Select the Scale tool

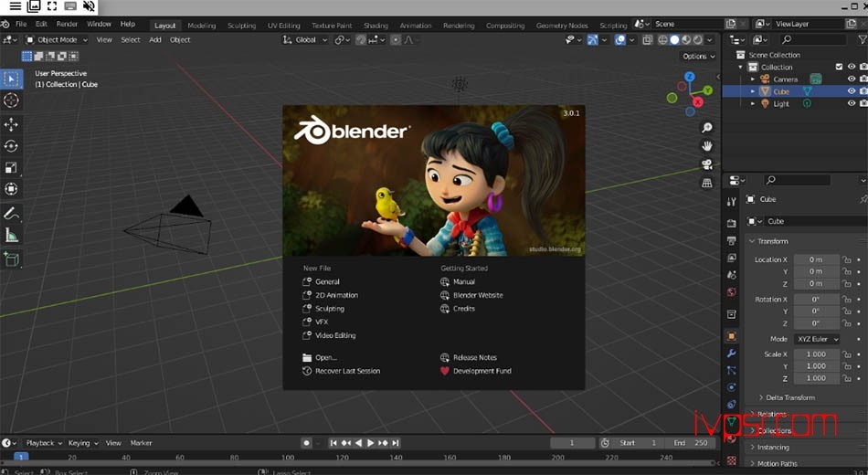tap(11, 168)
